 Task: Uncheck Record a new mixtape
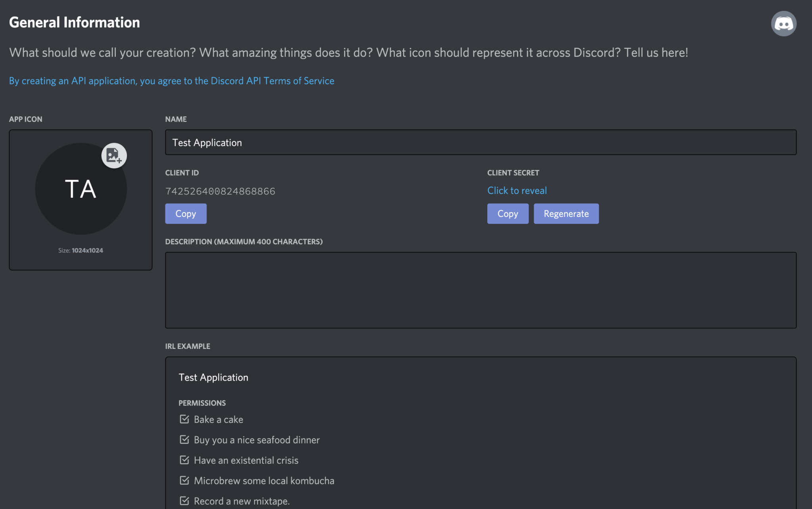tap(184, 500)
